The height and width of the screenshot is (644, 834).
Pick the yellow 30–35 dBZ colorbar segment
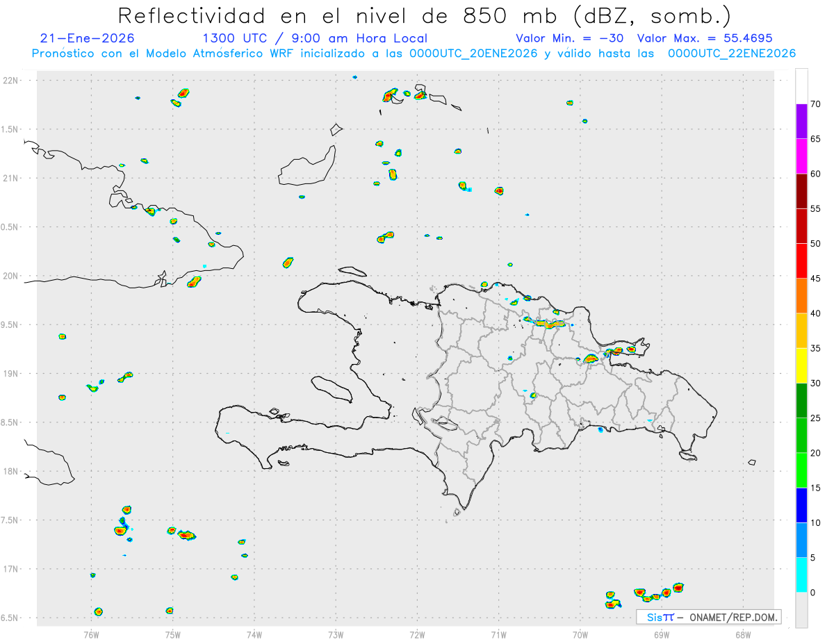[801, 365]
